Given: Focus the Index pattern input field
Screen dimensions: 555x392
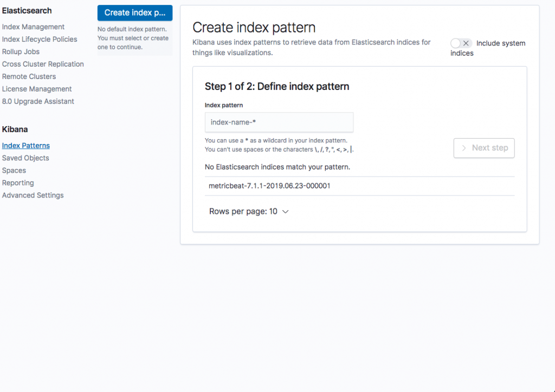Looking at the screenshot, I should tap(279, 122).
